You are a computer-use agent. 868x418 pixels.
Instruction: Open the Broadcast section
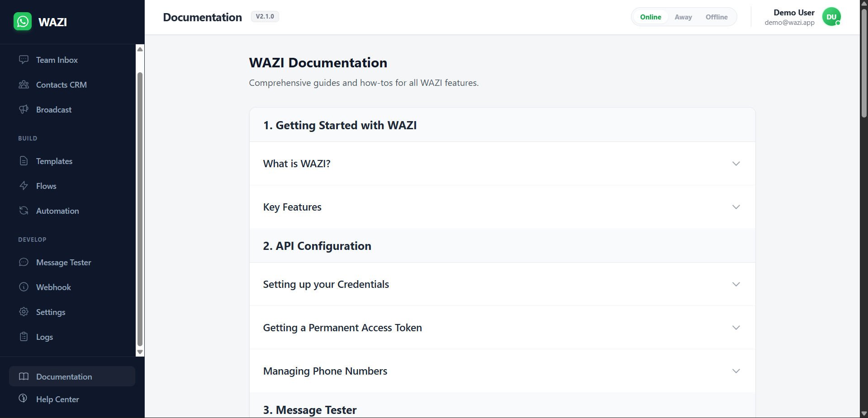coord(53,109)
